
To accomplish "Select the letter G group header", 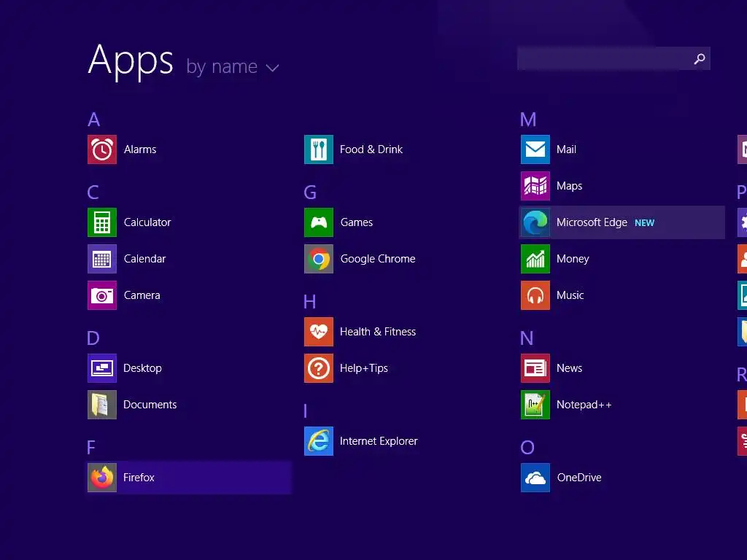I will tap(310, 192).
